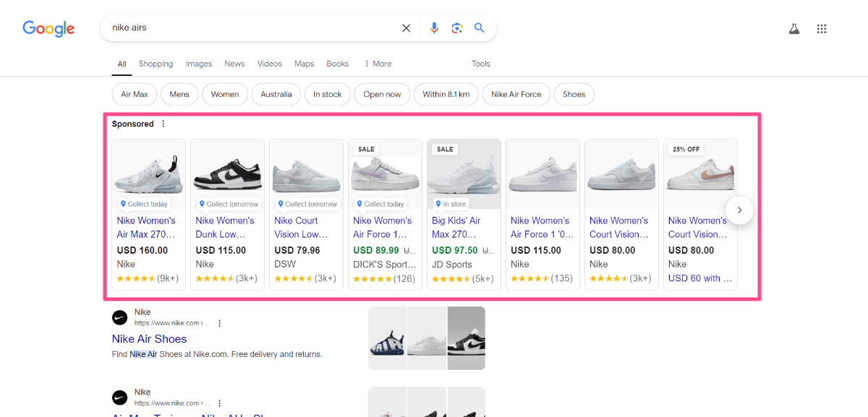
Task: Click the Nike Air Shoes result description text
Action: [x=217, y=354]
